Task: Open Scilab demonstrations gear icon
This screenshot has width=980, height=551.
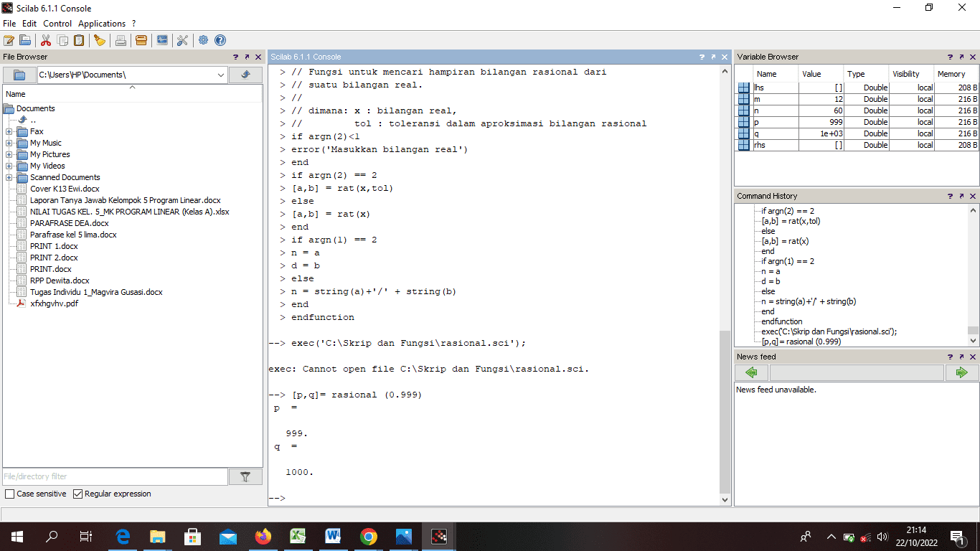Action: [204, 40]
